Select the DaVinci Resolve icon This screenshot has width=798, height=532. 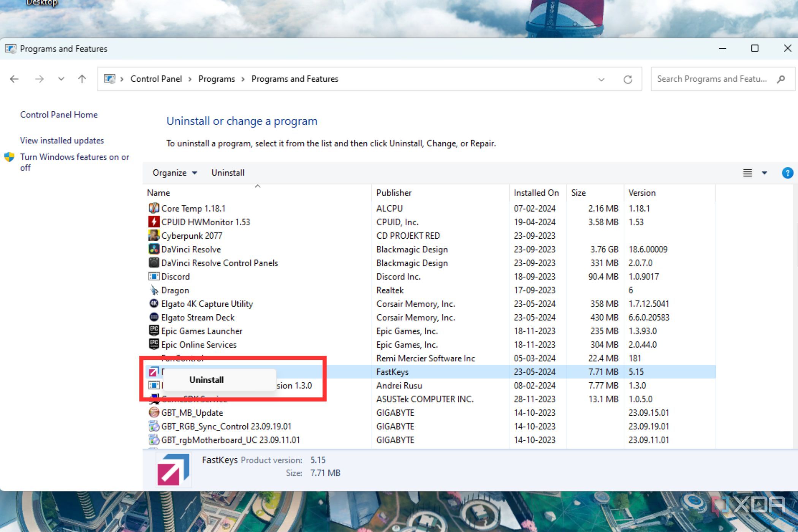[x=154, y=249]
